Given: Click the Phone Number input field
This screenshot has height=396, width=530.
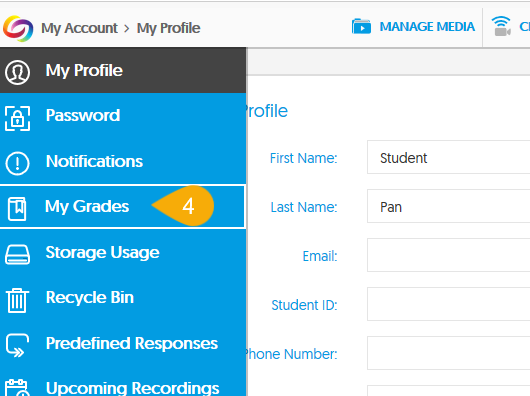Looking at the screenshot, I should coord(449,353).
